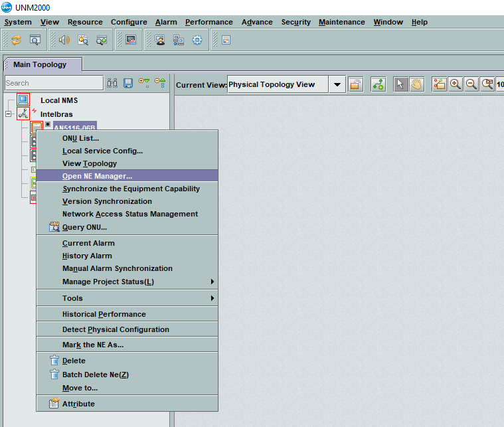The image size is (504, 427).
Task: Open the Advance menu
Action: pyautogui.click(x=257, y=22)
